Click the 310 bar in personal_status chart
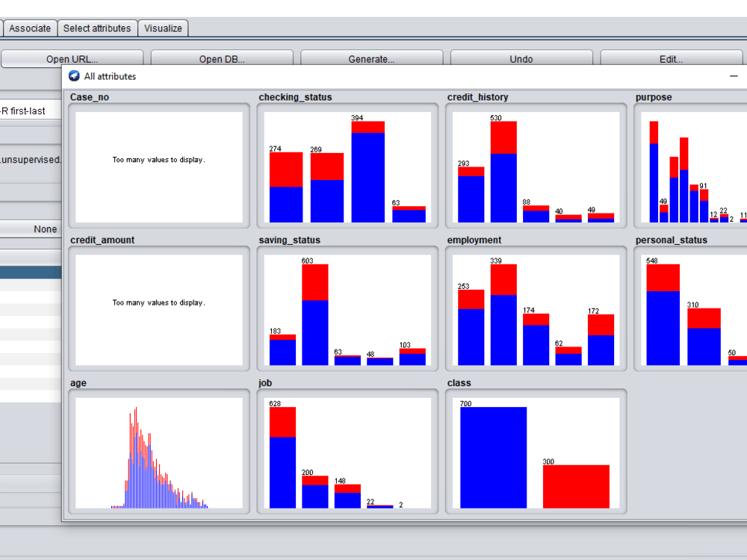The height and width of the screenshot is (560, 747). pyautogui.click(x=704, y=337)
